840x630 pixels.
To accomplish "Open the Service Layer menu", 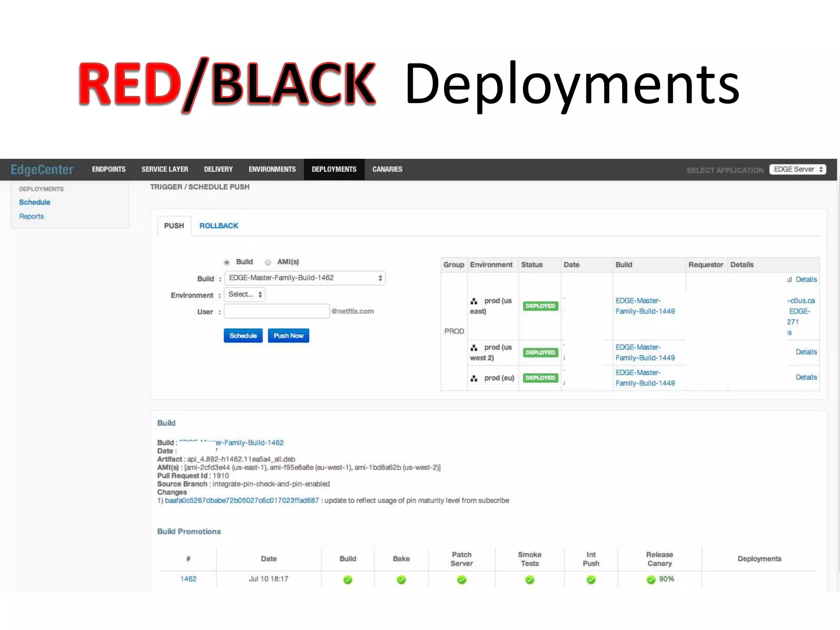I will pos(165,169).
